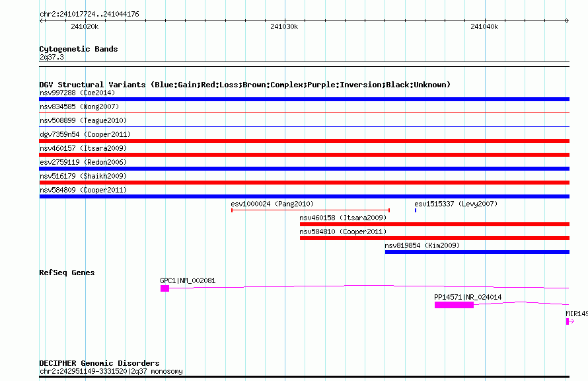Click the nsv819854 (Kim2009) blue bar
This screenshot has height=381, width=588.
[477, 252]
